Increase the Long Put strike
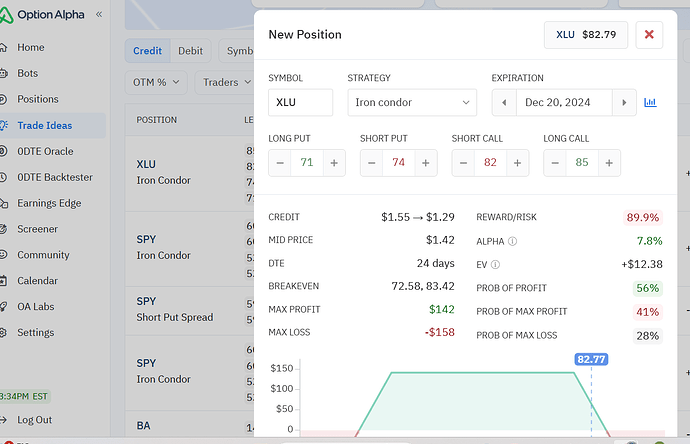Image resolution: width=690 pixels, height=444 pixels. (x=334, y=163)
